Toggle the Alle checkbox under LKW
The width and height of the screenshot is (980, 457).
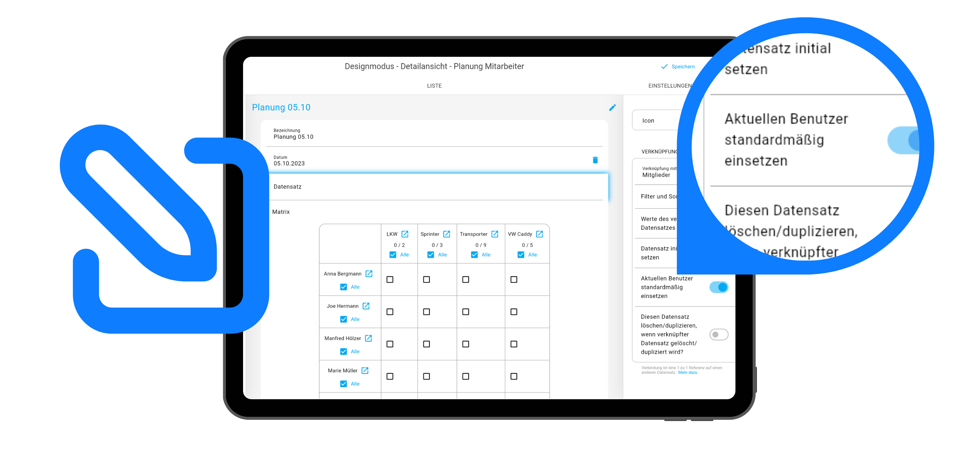pyautogui.click(x=393, y=255)
